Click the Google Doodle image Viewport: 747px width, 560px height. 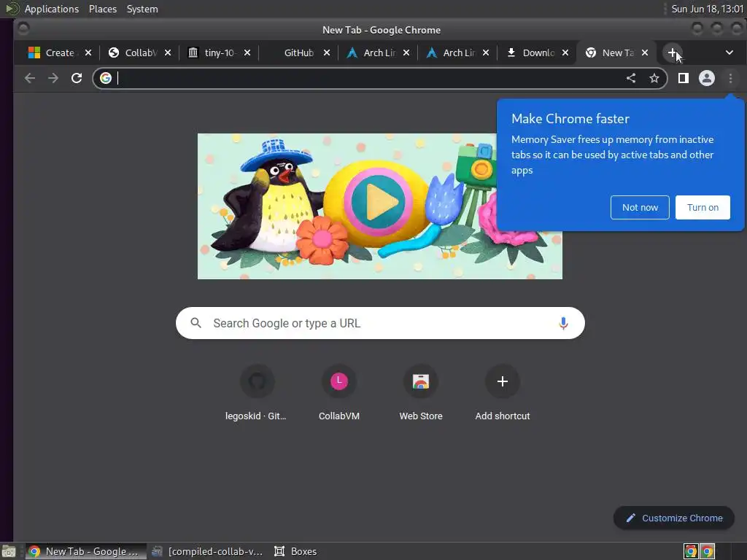tap(379, 206)
